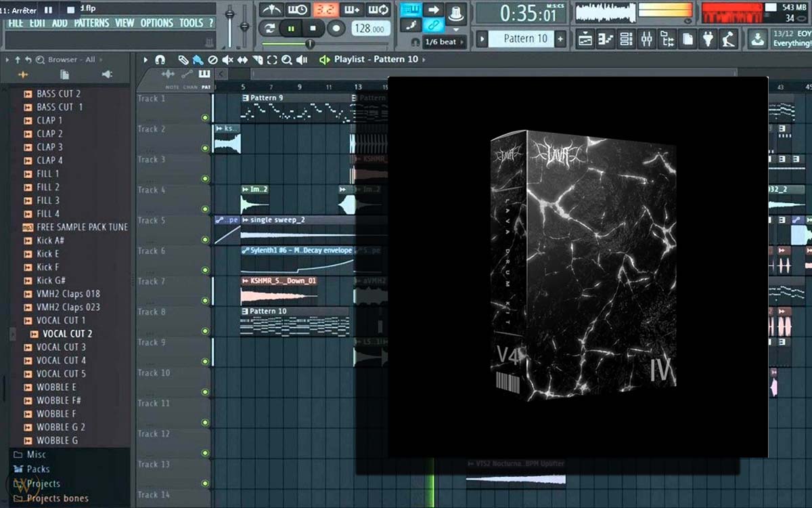
Task: Open the VIEW menu
Action: [125, 23]
